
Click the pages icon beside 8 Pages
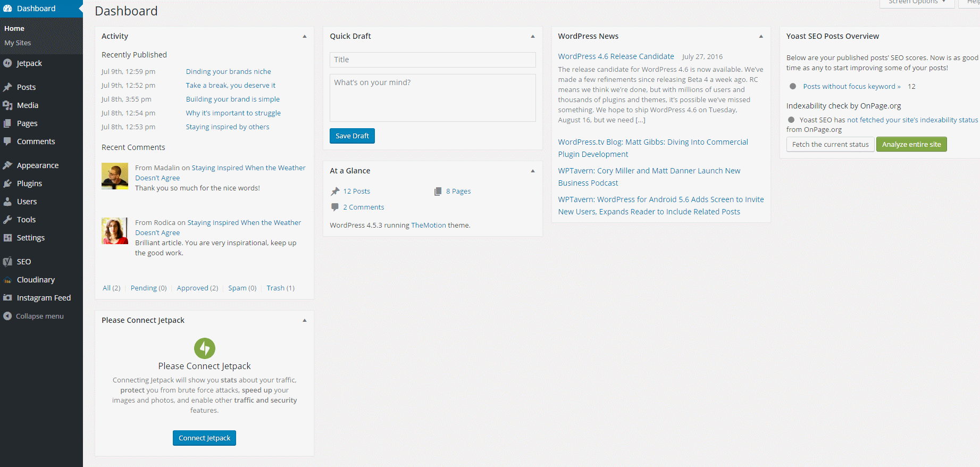click(438, 191)
